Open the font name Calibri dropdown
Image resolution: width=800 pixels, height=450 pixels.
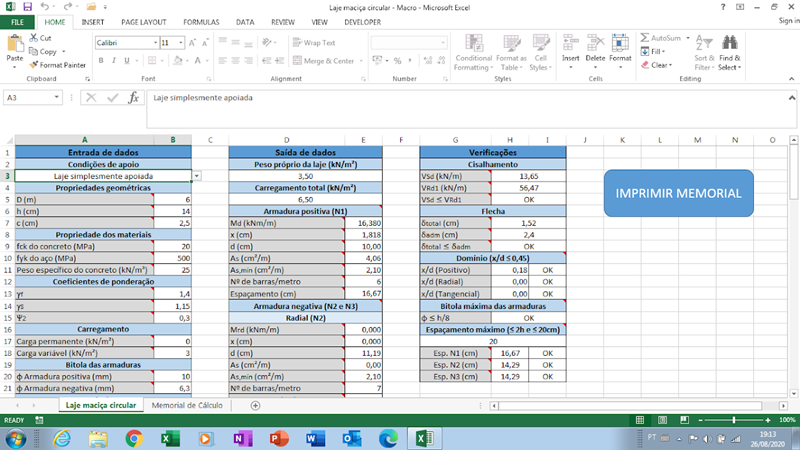tap(153, 43)
